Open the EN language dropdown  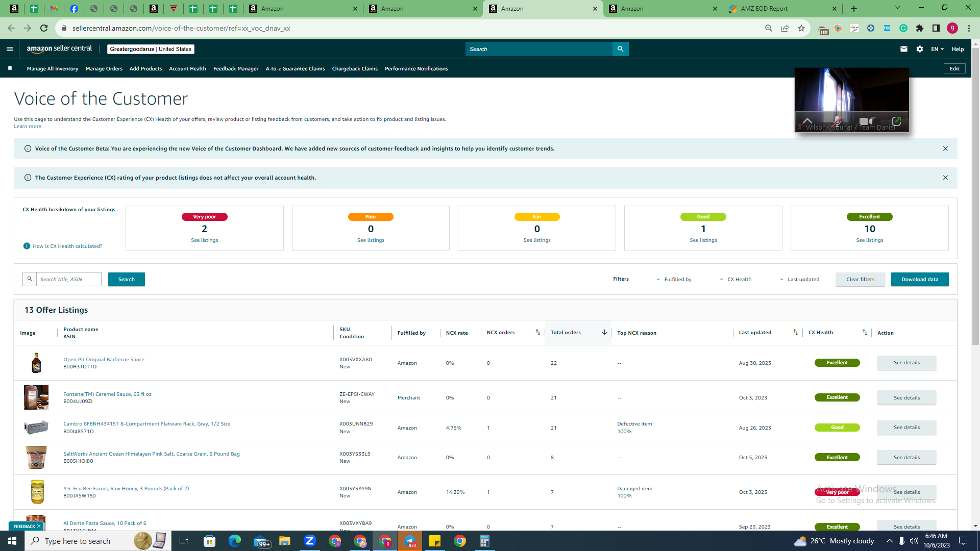click(x=937, y=49)
